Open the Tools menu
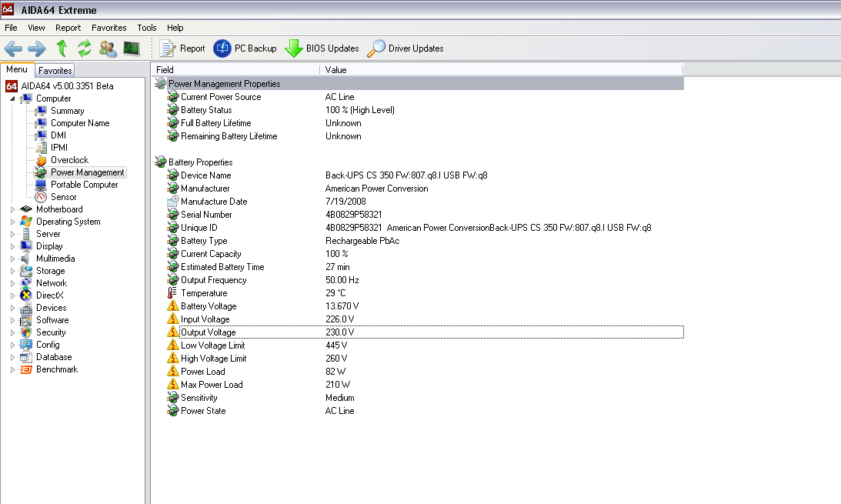 tap(146, 28)
